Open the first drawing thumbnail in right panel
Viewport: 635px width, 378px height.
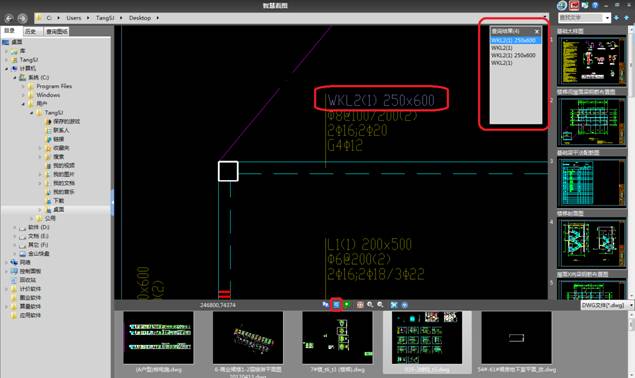[x=591, y=60]
